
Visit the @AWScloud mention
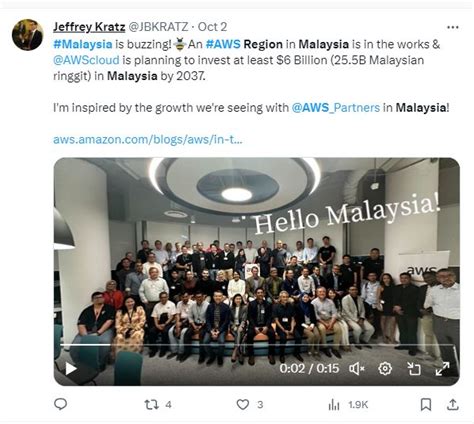(x=86, y=60)
